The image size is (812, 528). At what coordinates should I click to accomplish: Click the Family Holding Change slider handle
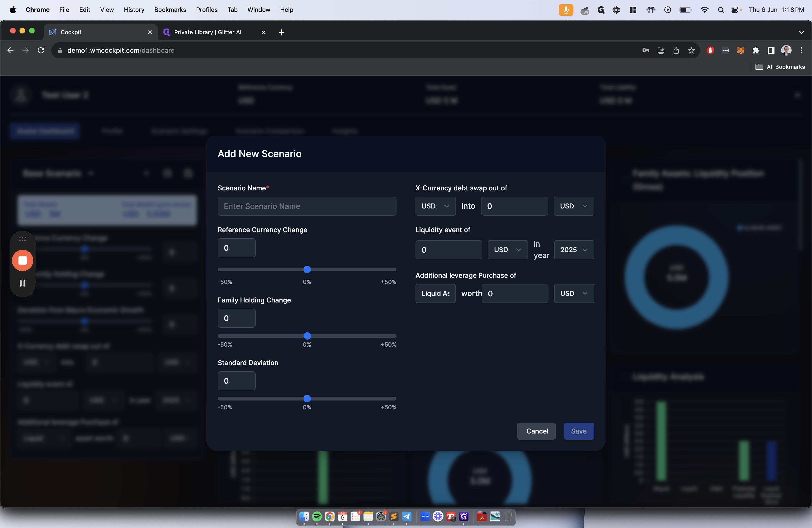pos(307,336)
